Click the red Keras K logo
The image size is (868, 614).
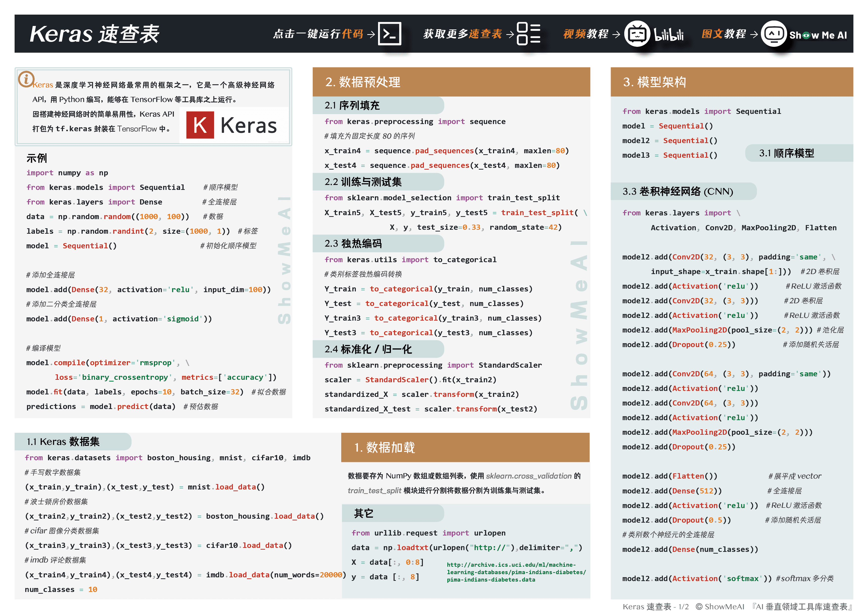click(x=200, y=125)
